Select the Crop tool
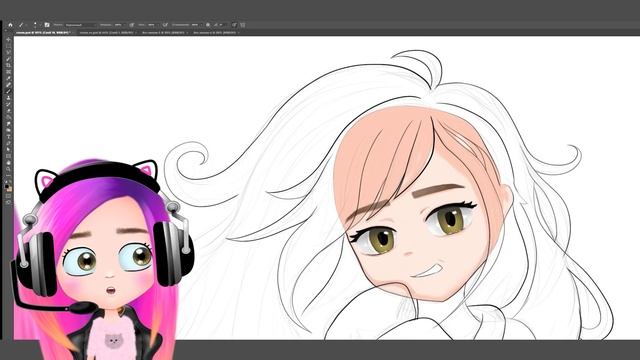The image size is (640, 360). pyautogui.click(x=9, y=65)
